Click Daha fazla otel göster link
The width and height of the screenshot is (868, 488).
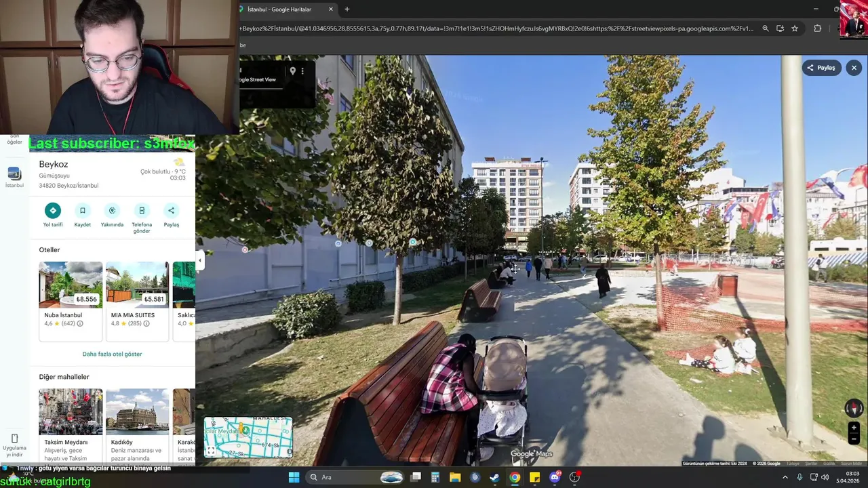point(112,354)
